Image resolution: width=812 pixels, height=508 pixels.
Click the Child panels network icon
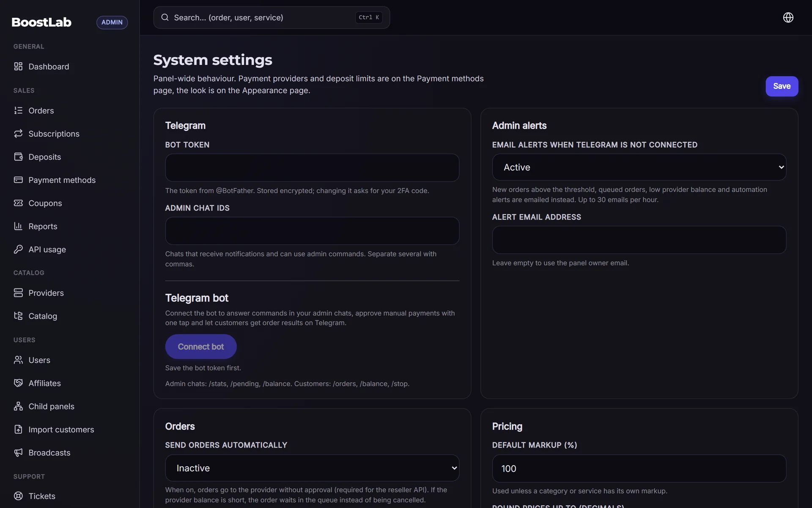point(18,406)
